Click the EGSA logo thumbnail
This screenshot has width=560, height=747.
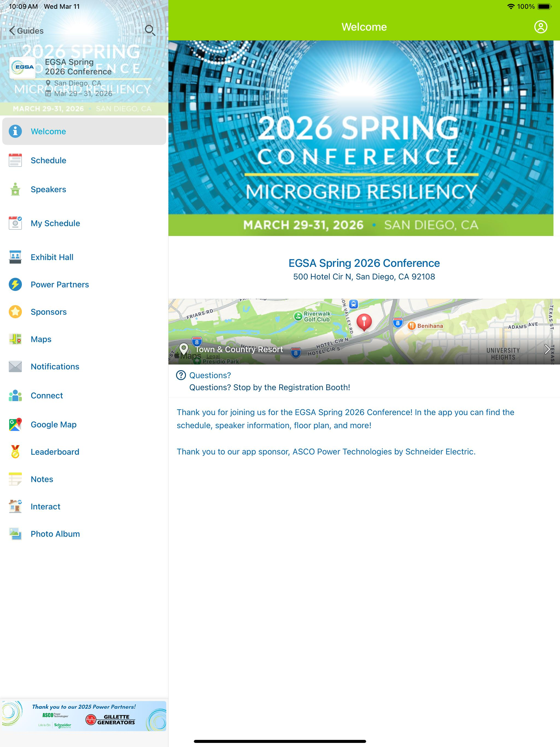pos(22,68)
